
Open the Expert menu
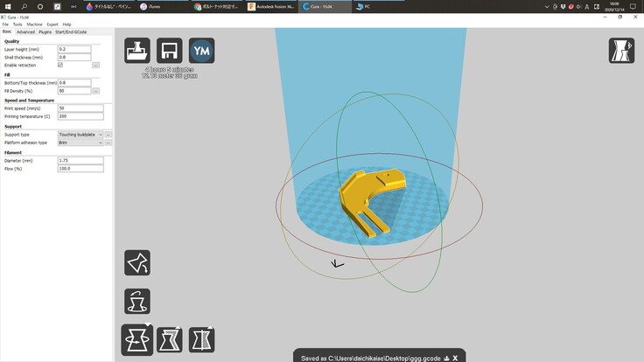point(52,24)
